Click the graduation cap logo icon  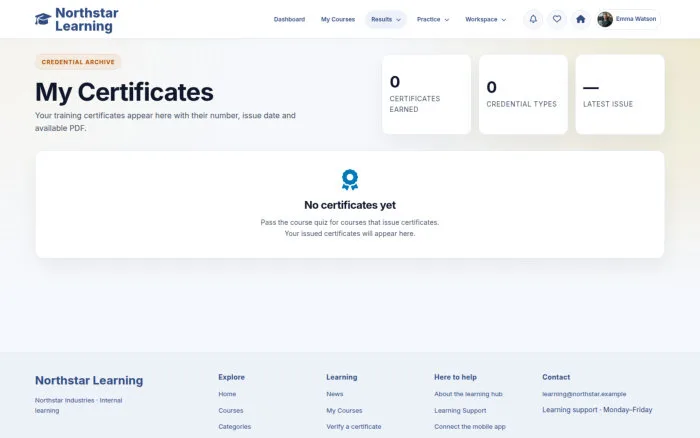[43, 19]
